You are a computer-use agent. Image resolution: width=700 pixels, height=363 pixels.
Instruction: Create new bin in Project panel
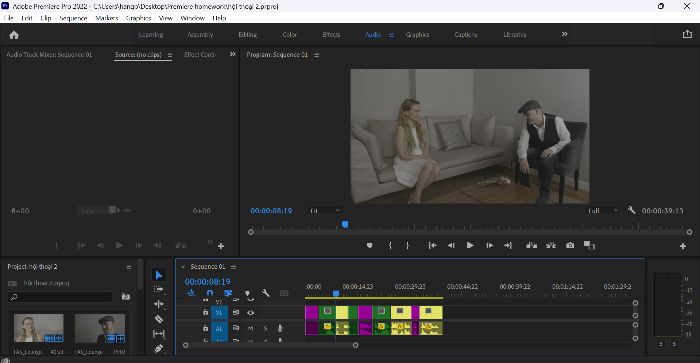click(x=126, y=296)
